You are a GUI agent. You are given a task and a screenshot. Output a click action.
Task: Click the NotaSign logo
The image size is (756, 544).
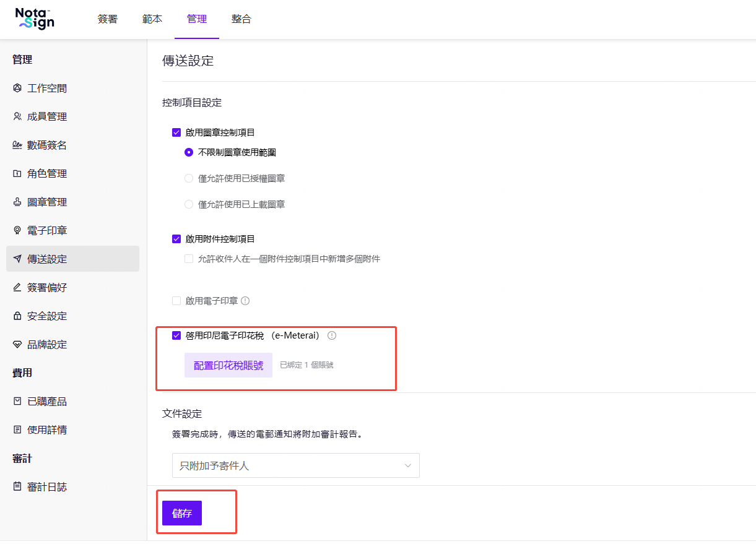point(35,19)
